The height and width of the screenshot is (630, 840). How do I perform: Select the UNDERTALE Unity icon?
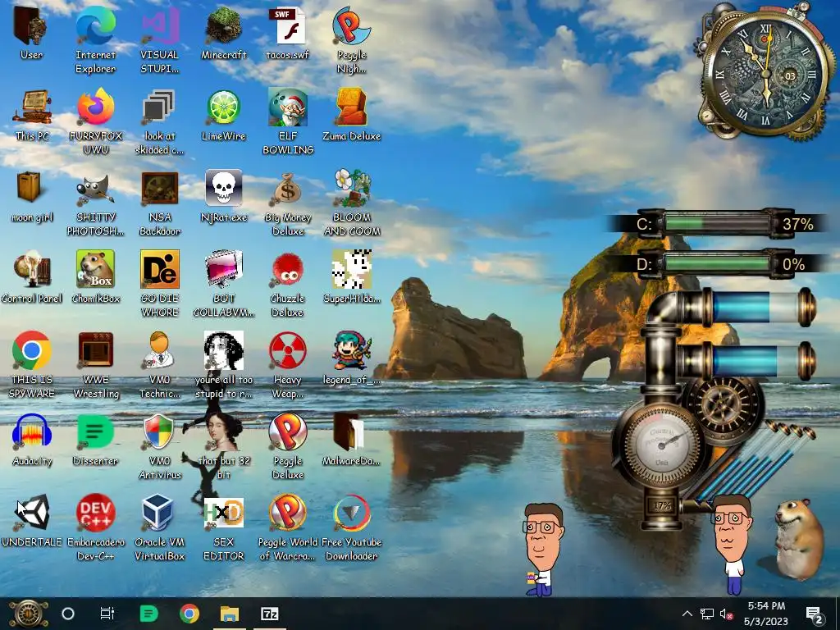(x=32, y=514)
